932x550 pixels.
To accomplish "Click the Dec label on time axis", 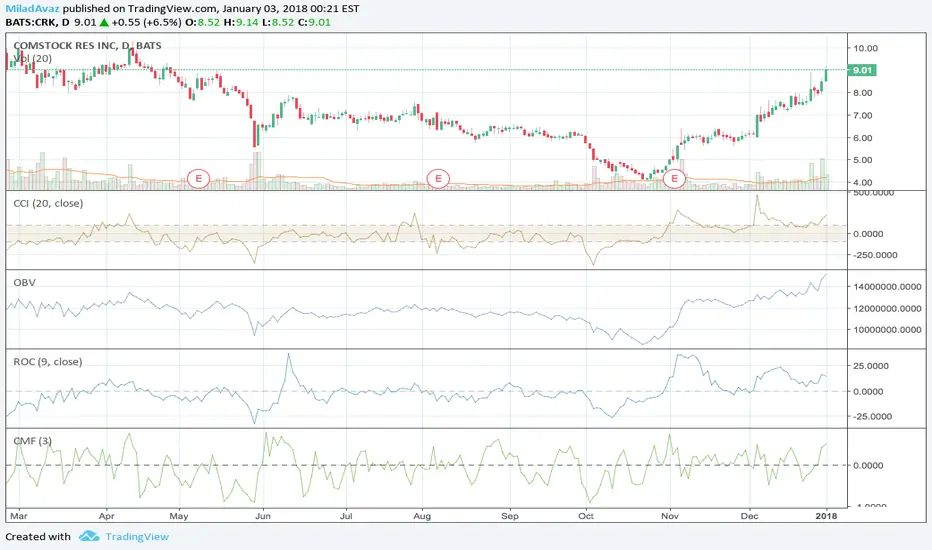I will pyautogui.click(x=750, y=516).
